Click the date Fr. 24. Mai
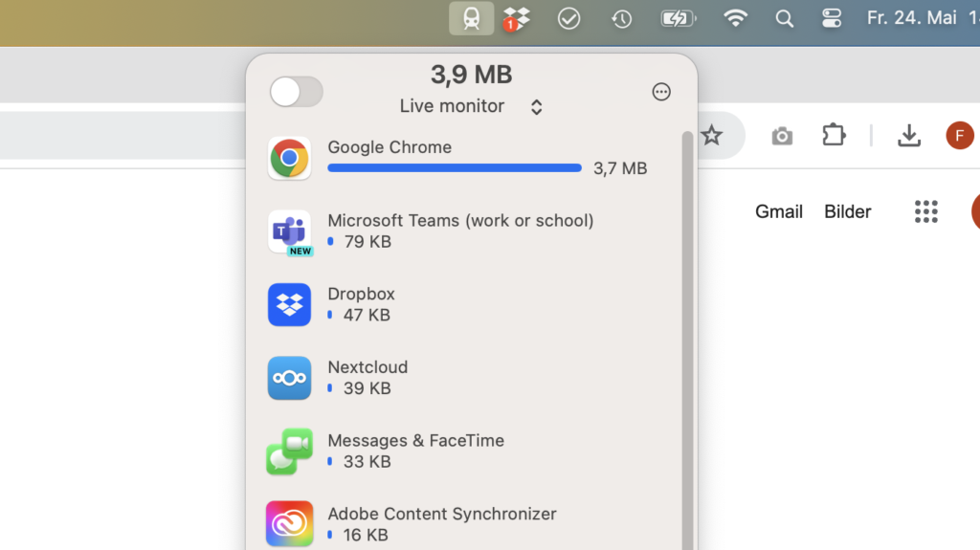Screen dimensions: 980x550 tap(911, 17)
